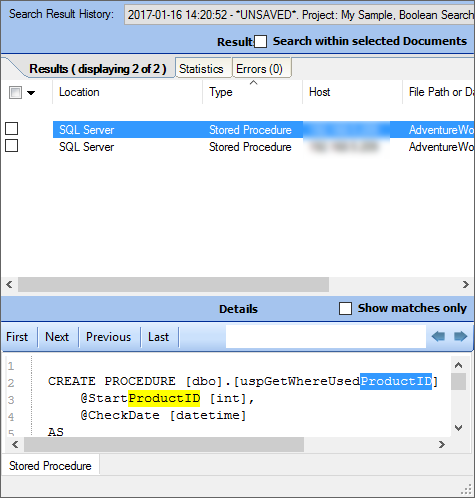Go to the Previous match

pos(109,337)
